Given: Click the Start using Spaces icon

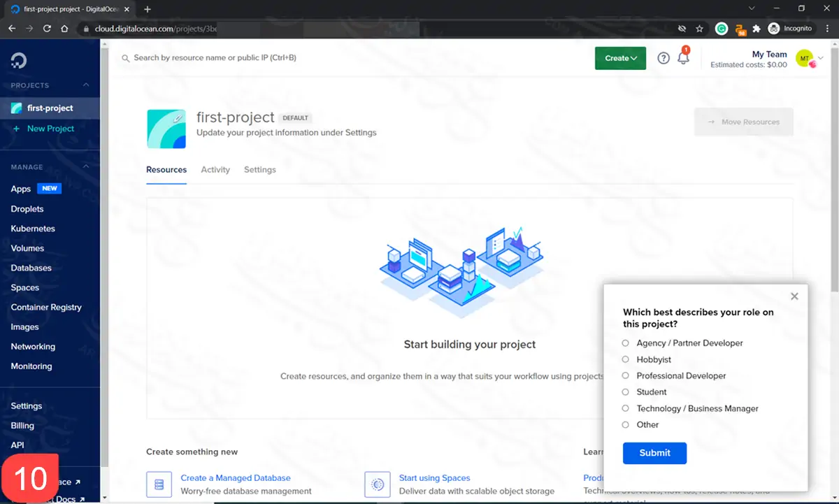Looking at the screenshot, I should click(377, 484).
